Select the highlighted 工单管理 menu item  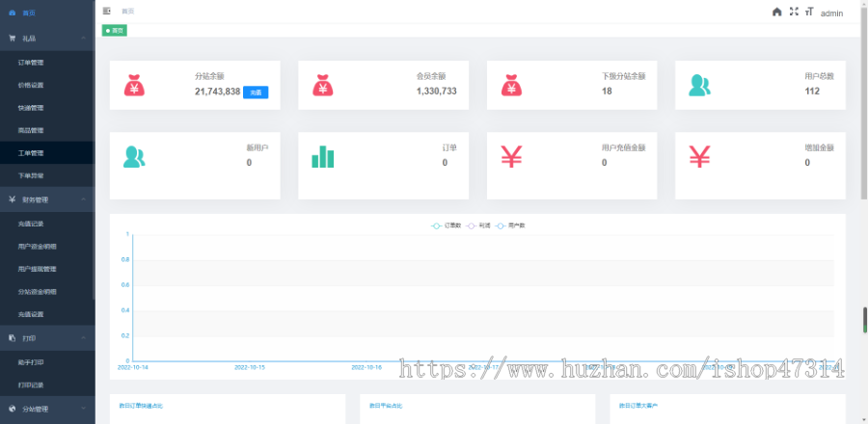point(47,153)
